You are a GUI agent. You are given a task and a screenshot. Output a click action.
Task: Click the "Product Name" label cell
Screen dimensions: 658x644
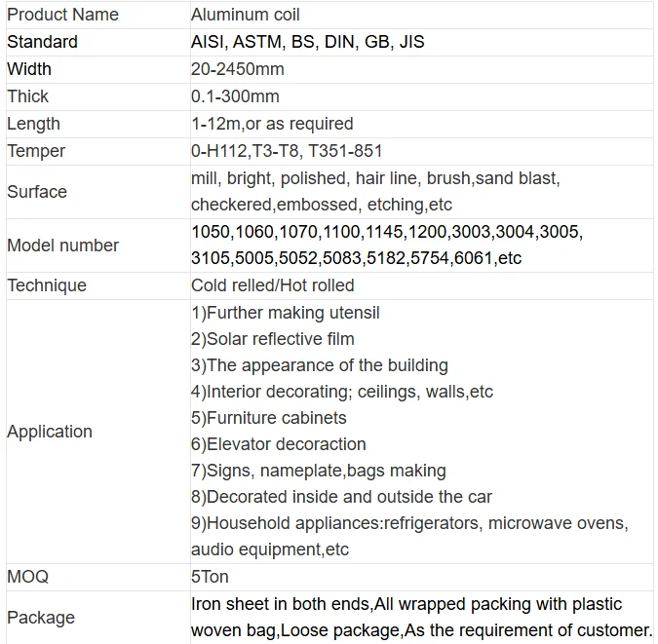click(x=62, y=15)
